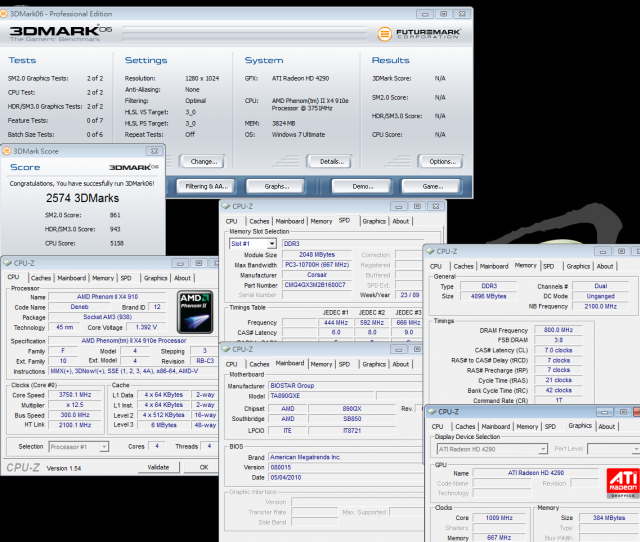The height and width of the screenshot is (542, 640).
Task: Click the Options... results button
Action: pyautogui.click(x=442, y=162)
